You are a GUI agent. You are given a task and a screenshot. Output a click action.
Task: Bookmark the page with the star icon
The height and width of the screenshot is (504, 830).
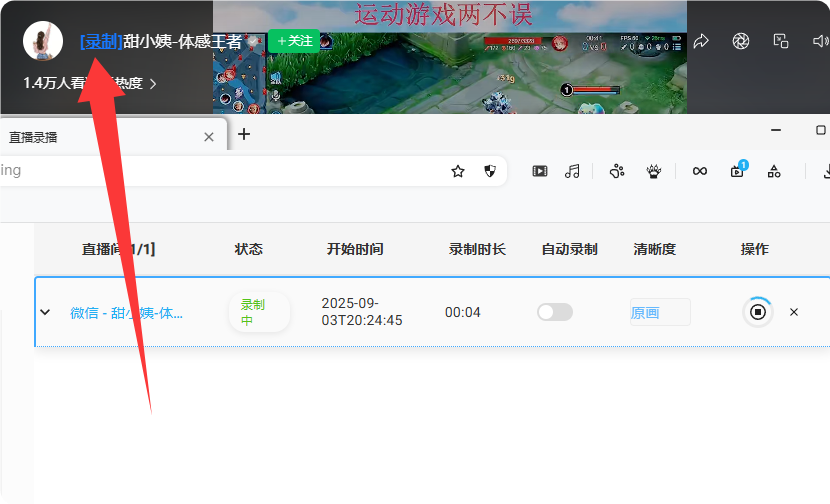click(x=458, y=171)
